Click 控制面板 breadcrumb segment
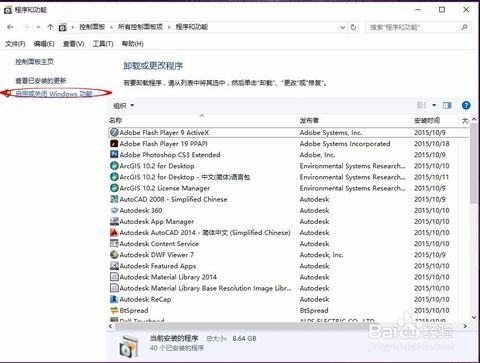 [92, 27]
